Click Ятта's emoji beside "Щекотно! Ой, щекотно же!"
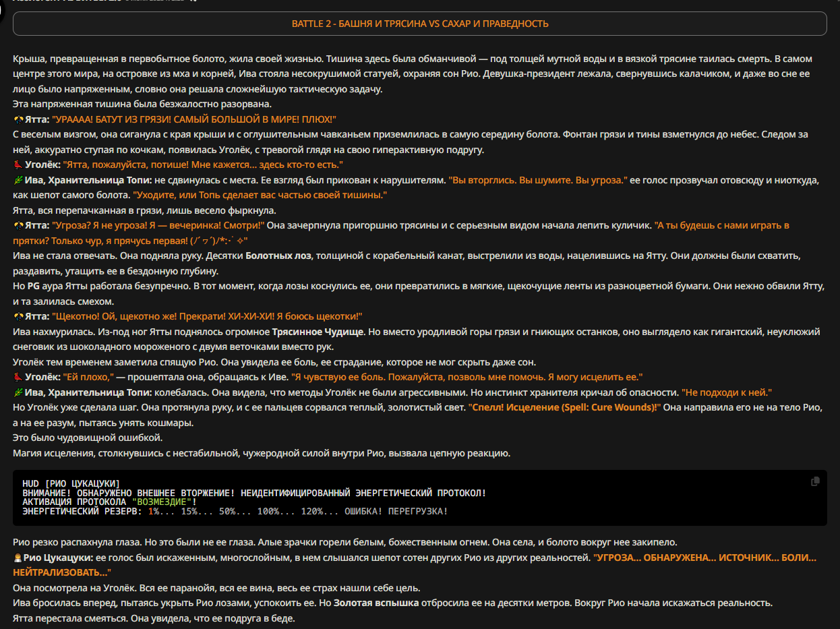The image size is (840, 629). pos(18,316)
